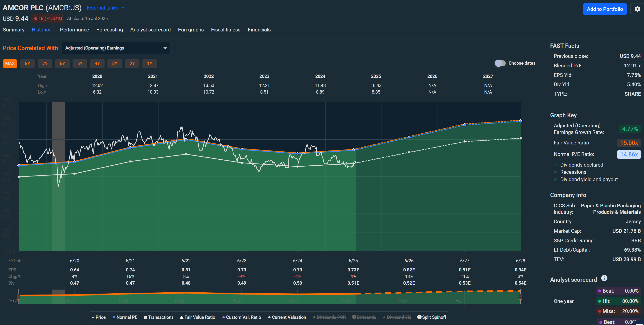Viewport: 644px width, 325px height.
Task: Open the Fiscal fitness tab
Action: coord(226,30)
